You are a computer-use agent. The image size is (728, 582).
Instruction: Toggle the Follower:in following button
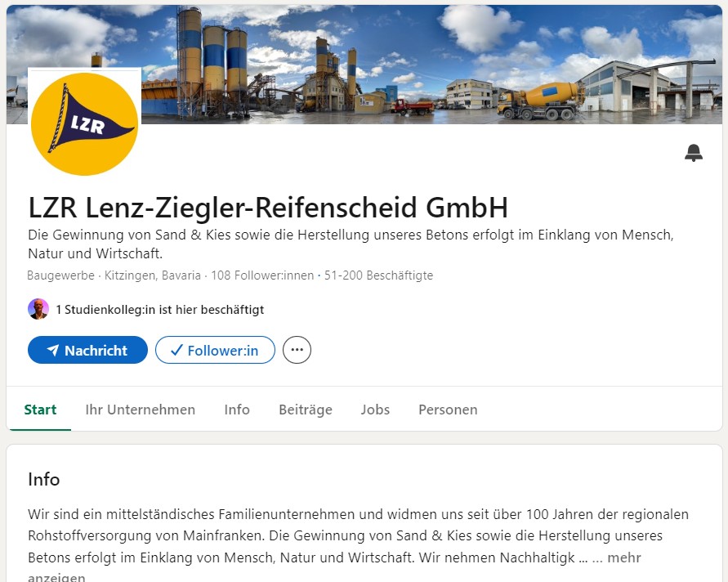click(x=215, y=350)
